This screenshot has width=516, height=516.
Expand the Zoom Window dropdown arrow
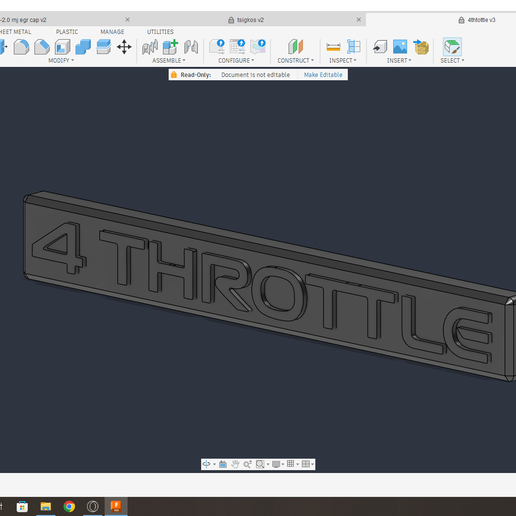(268, 464)
